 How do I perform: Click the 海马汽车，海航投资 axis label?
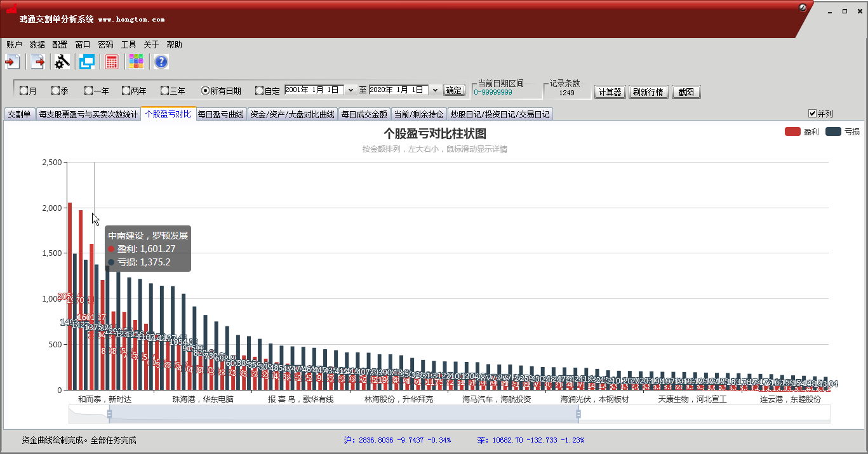click(x=497, y=399)
